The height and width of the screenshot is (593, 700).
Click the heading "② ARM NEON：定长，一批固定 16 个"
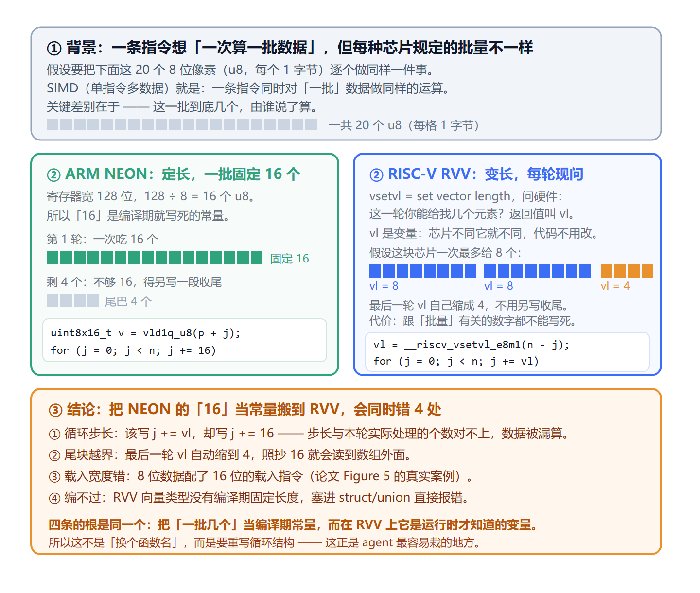pyautogui.click(x=173, y=174)
